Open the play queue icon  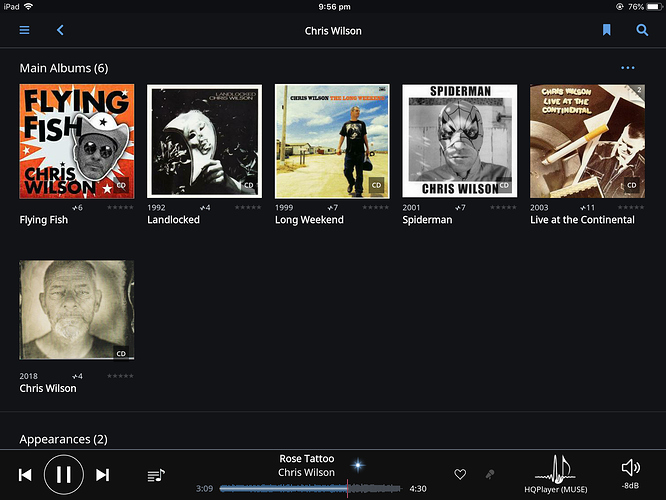(x=156, y=475)
